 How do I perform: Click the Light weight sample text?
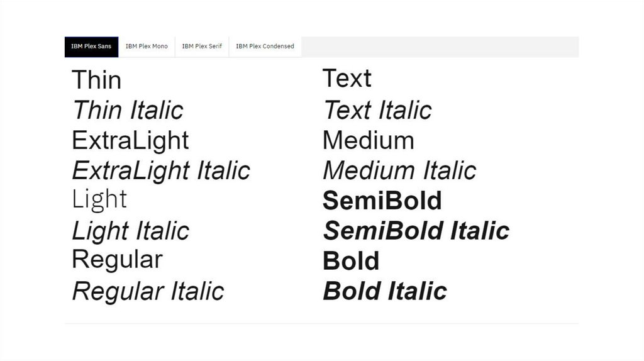click(99, 200)
